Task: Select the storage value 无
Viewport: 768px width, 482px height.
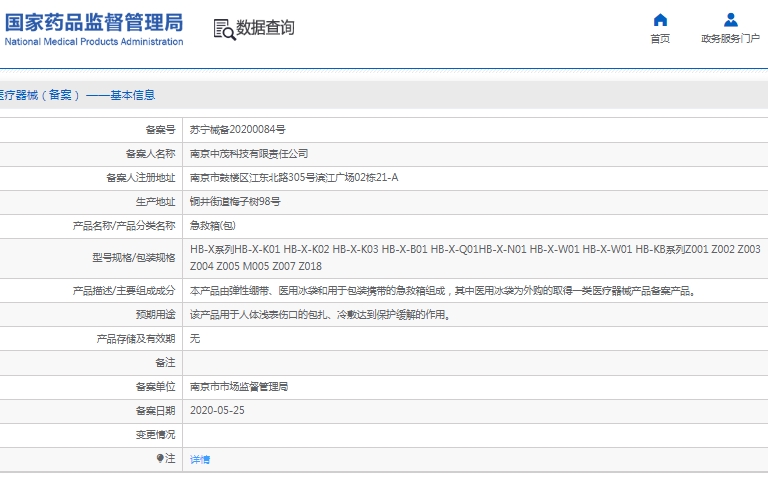Action: pos(195,338)
